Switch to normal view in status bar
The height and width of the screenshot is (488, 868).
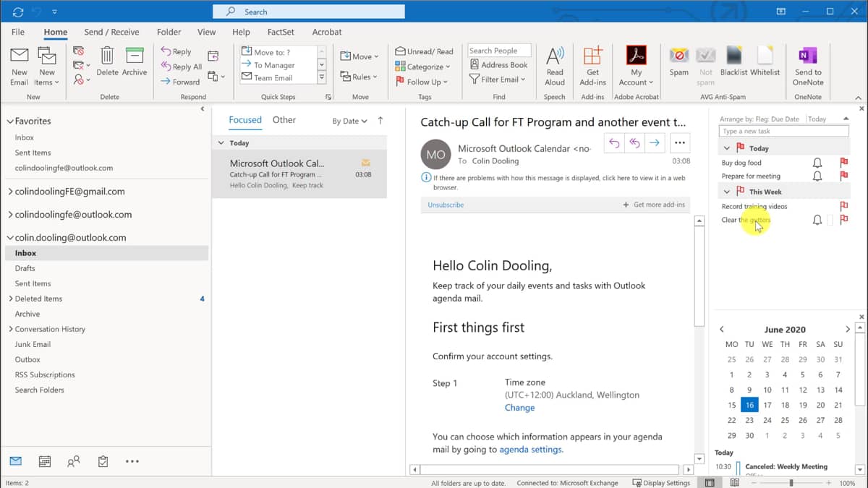(x=710, y=483)
